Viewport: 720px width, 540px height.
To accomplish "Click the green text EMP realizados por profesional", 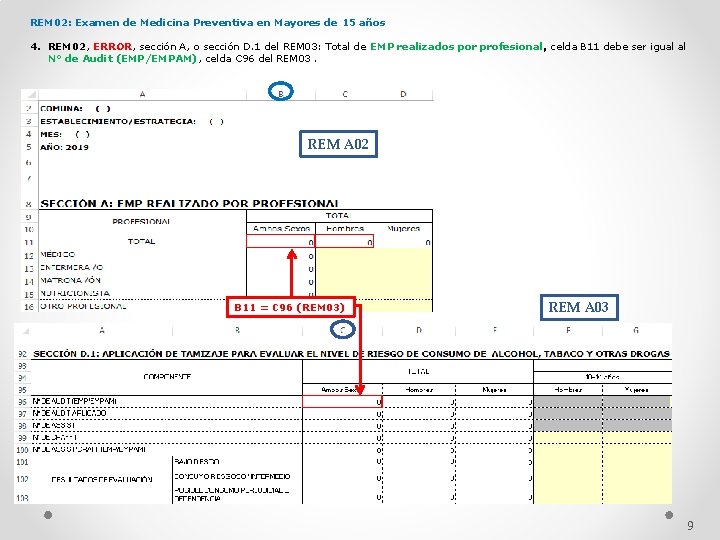I will point(456,46).
